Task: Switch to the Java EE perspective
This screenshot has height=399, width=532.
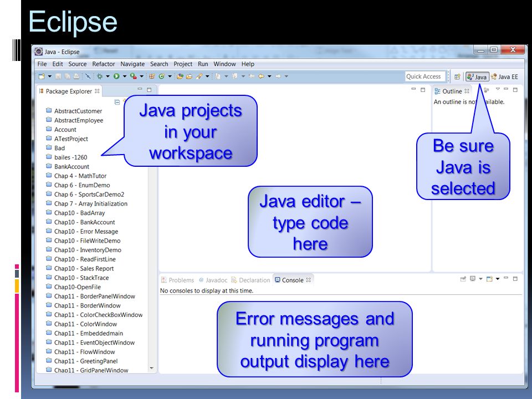Action: (x=504, y=76)
